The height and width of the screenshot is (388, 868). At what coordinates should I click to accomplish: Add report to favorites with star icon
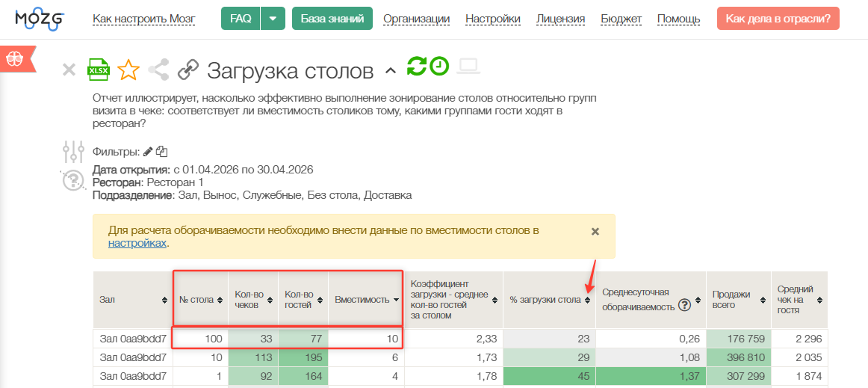[128, 70]
